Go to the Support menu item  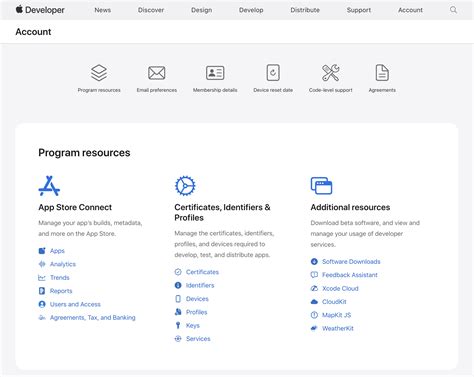[x=359, y=10]
